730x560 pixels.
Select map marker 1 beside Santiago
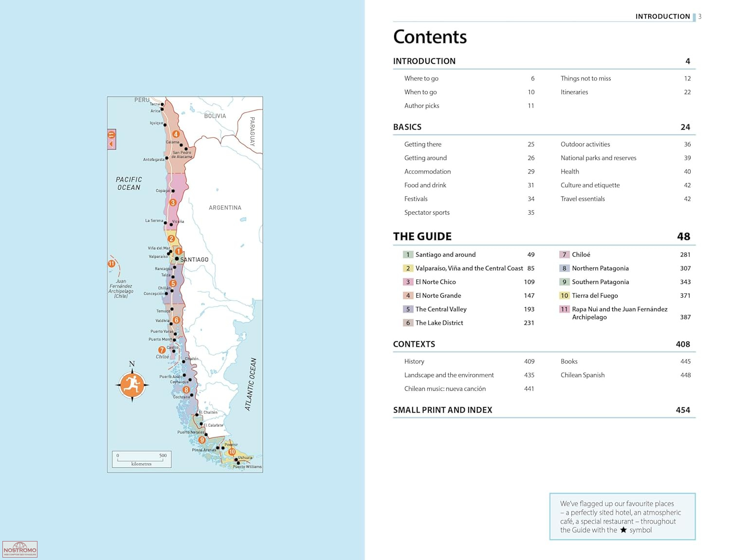tap(179, 251)
